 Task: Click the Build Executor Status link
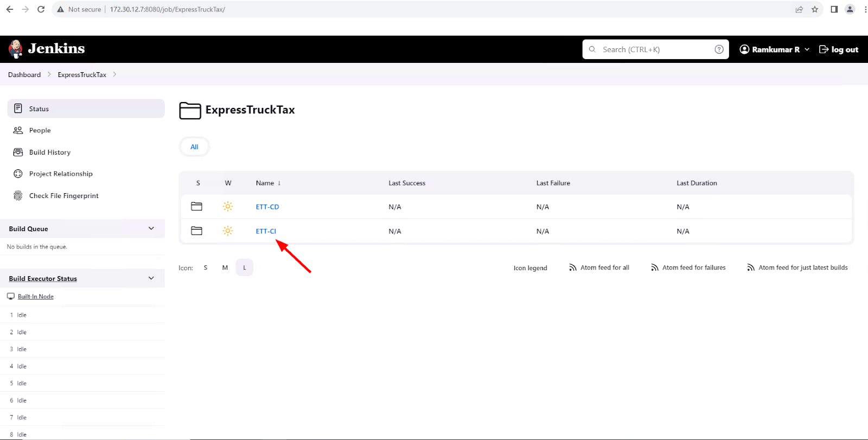[x=43, y=278]
